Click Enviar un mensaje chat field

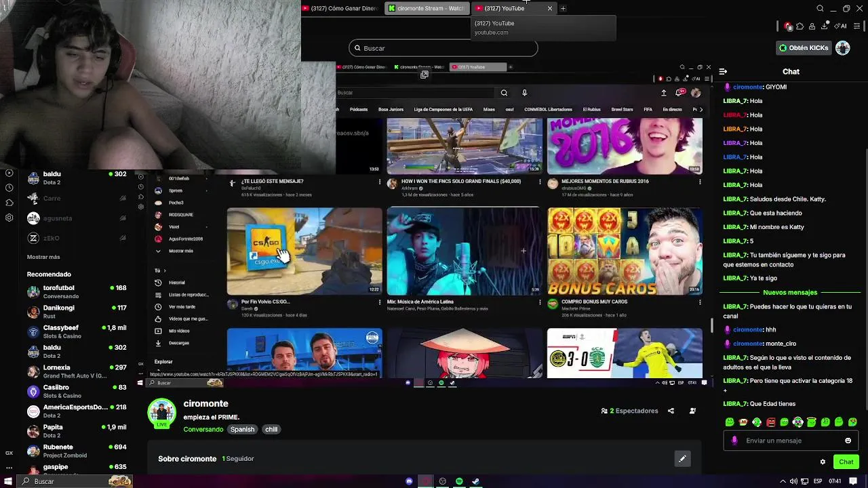click(791, 441)
